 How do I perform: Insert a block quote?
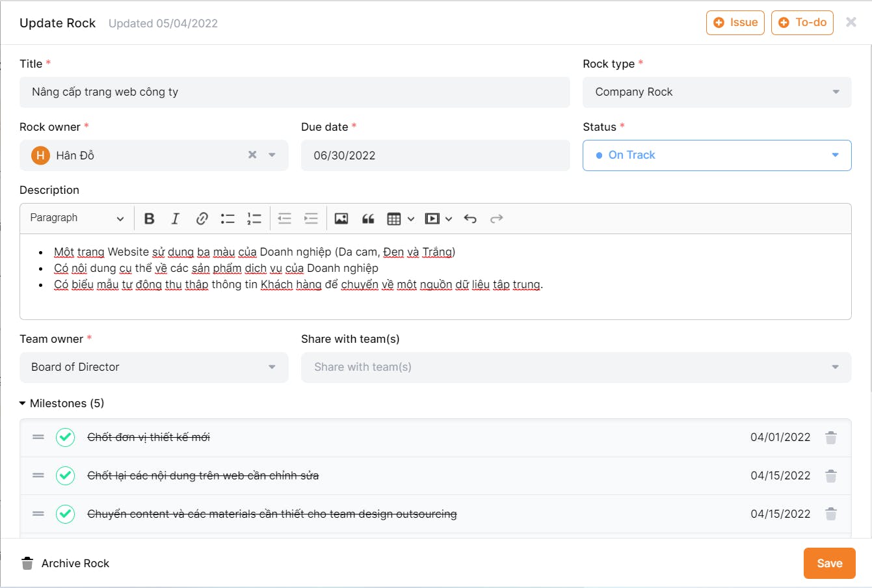point(368,219)
